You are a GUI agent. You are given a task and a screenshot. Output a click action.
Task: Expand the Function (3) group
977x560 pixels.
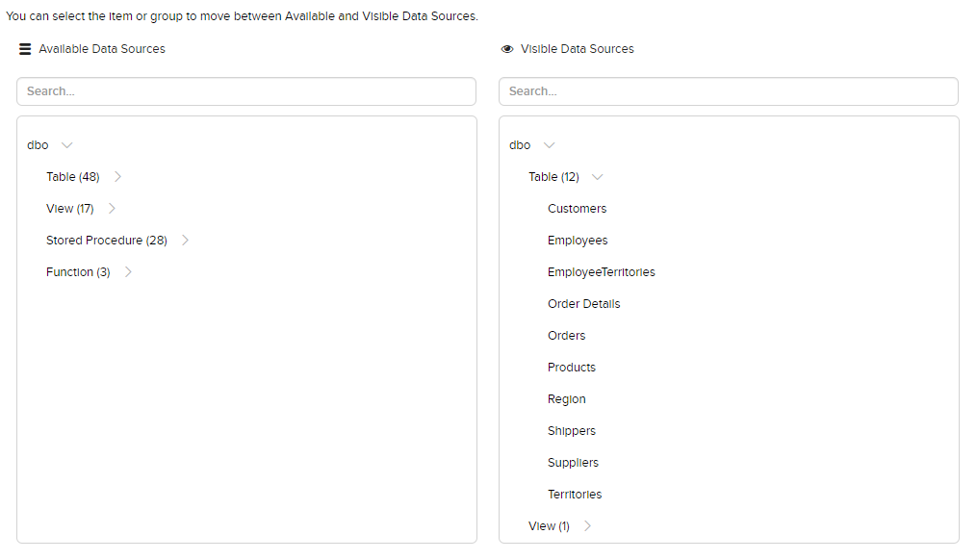[128, 272]
